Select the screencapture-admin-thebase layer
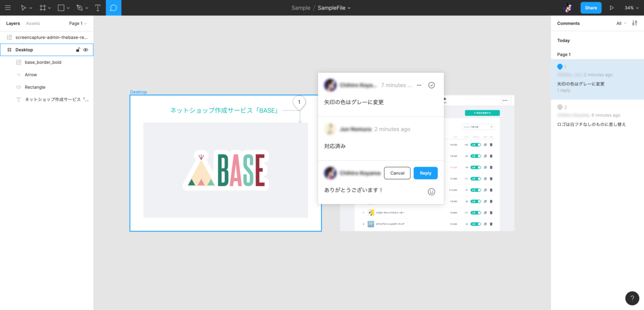Viewport: 644px width, 310px height. coord(47,38)
